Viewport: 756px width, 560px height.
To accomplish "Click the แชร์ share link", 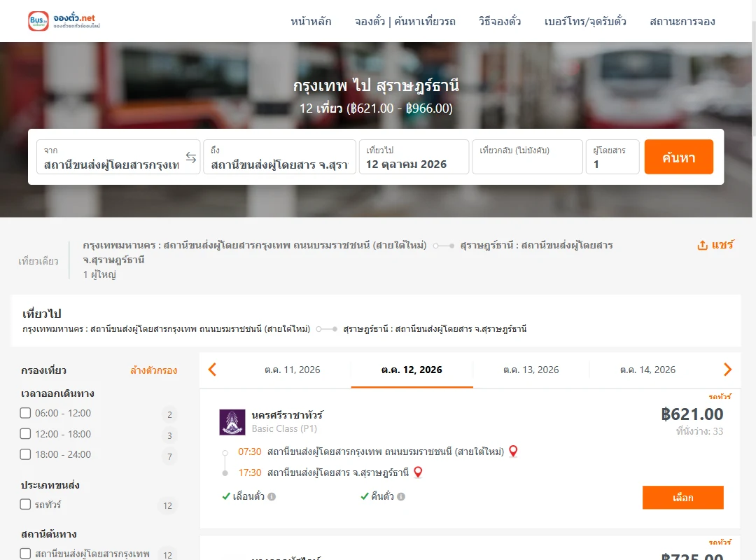I will (x=722, y=244).
